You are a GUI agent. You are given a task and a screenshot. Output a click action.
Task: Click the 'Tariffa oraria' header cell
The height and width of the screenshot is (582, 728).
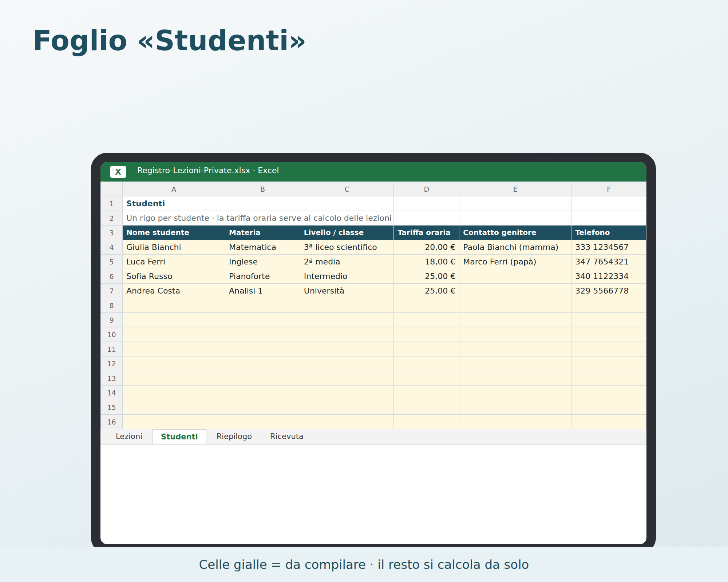426,233
